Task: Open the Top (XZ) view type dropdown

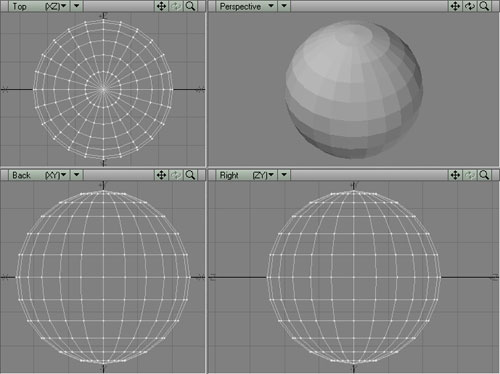Action: coord(39,6)
